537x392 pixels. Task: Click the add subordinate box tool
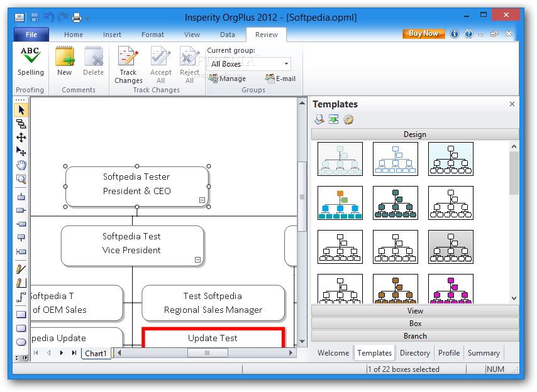[21, 237]
